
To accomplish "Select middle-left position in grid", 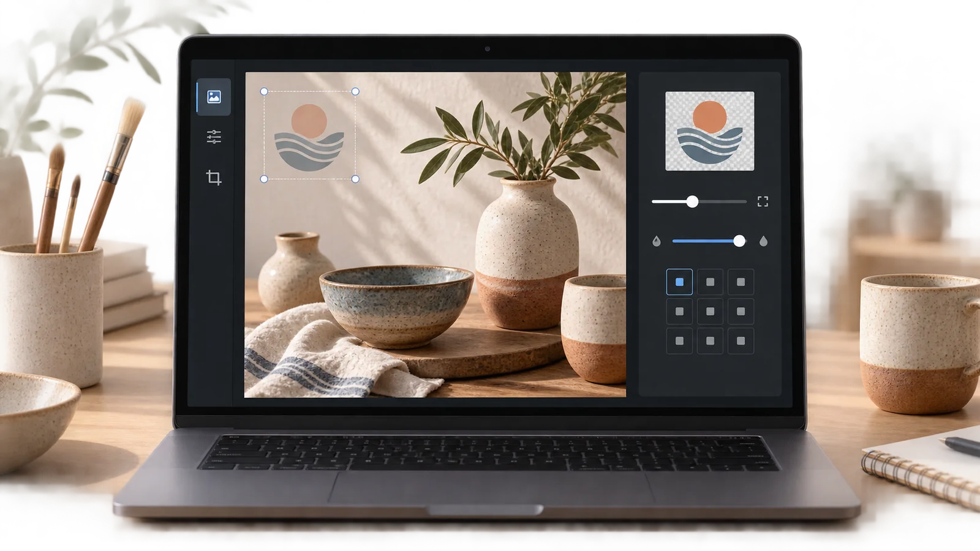I will pos(679,312).
